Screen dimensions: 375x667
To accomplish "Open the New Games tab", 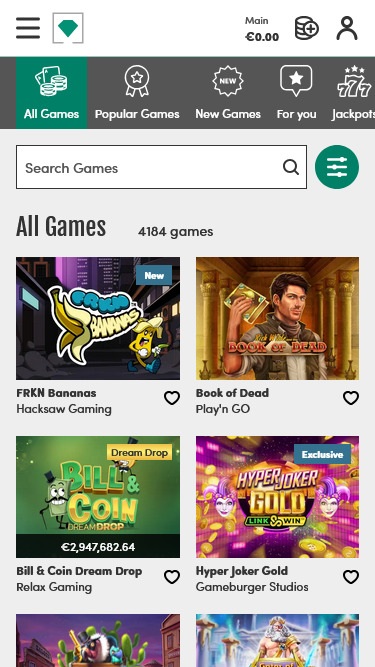I will (x=228, y=93).
